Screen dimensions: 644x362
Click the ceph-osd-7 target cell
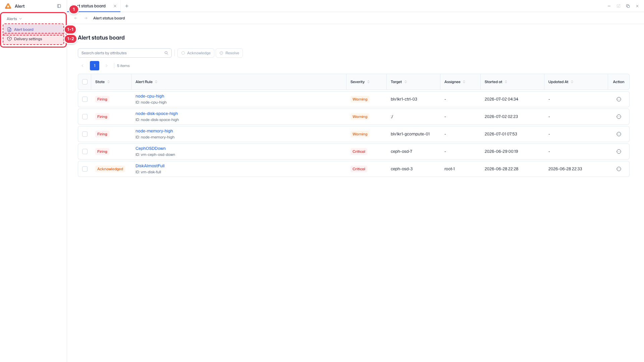[x=401, y=152]
